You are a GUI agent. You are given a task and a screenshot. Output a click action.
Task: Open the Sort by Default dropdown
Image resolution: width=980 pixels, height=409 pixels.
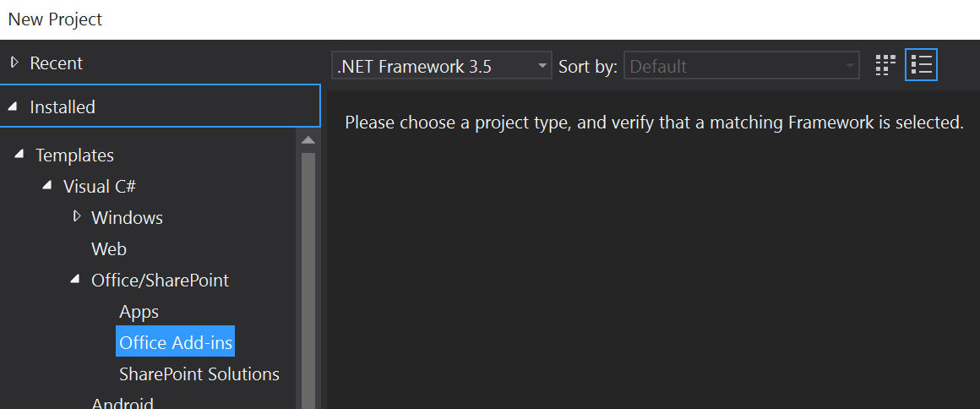click(x=741, y=66)
